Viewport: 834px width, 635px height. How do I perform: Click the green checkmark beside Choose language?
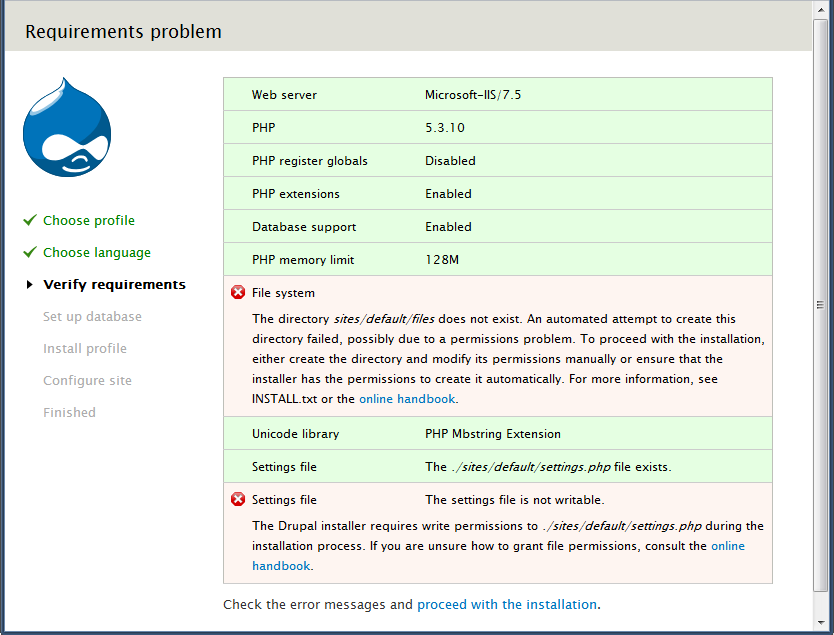[x=30, y=252]
